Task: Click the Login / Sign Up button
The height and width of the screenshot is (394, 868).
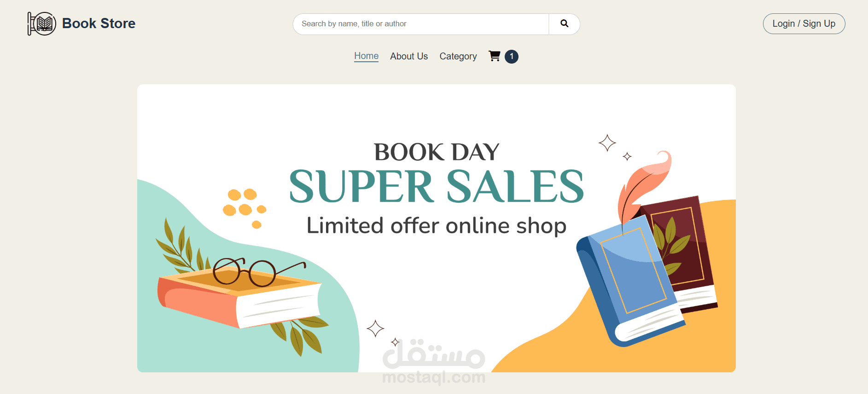Action: (x=804, y=24)
